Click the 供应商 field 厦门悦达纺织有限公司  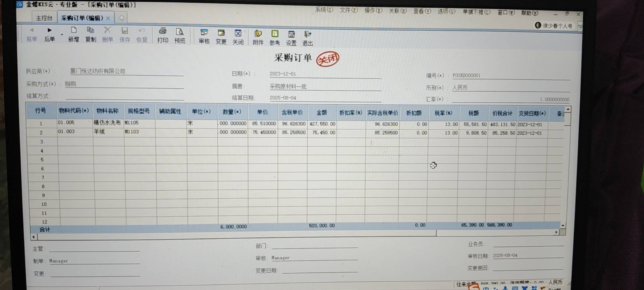127,71
